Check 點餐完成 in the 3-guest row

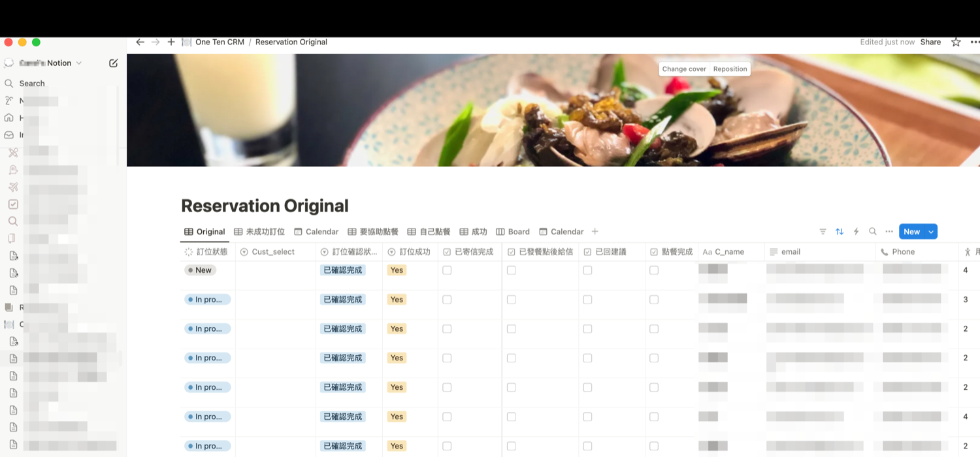pyautogui.click(x=654, y=300)
